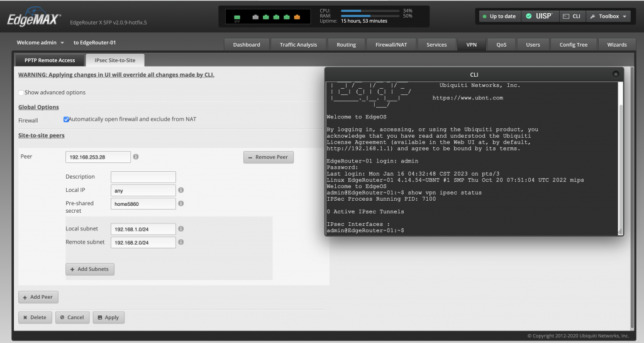
Task: Toggle Show advanced options checkbox
Action: pos(21,93)
